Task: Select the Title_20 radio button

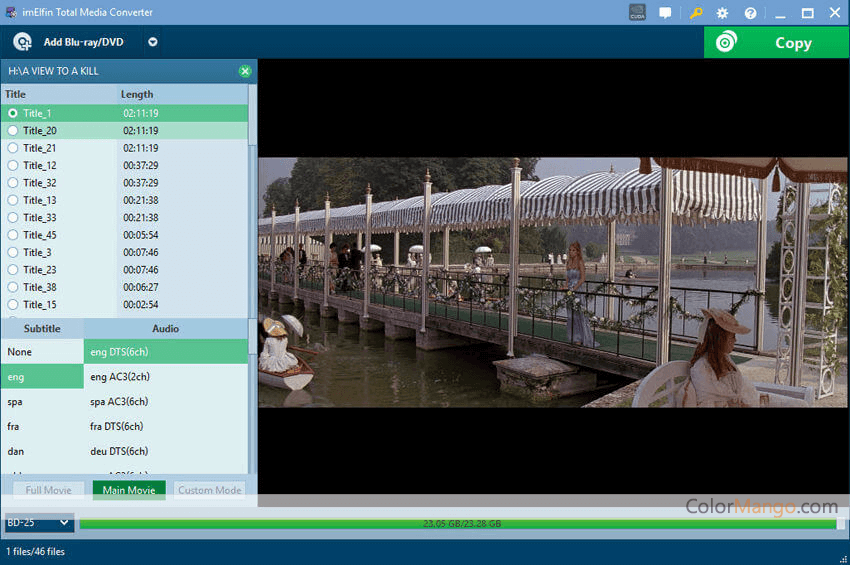Action: point(13,131)
